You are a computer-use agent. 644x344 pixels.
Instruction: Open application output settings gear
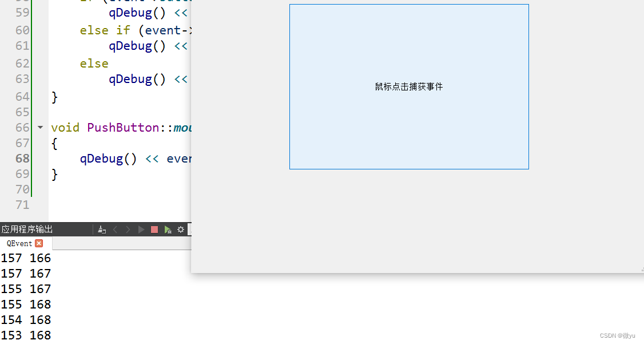181,230
